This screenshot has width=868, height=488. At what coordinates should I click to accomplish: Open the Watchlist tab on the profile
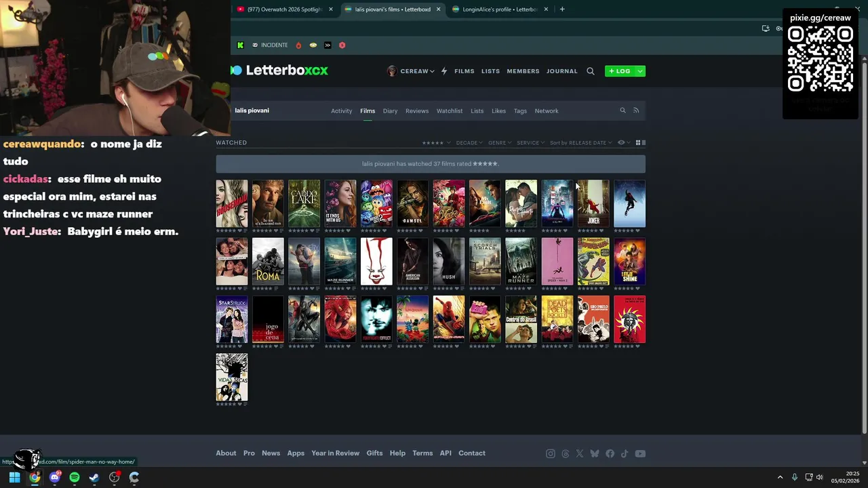(x=450, y=111)
